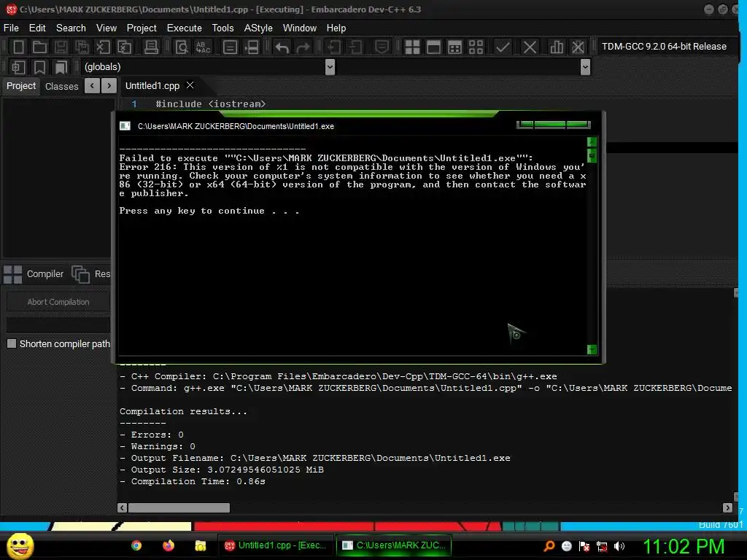This screenshot has height=560, width=747.
Task: Toggle bookmark with the single bookmark icon
Action: pos(39,67)
